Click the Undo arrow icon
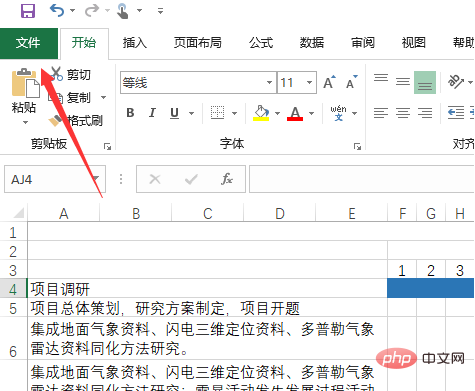The image size is (475, 391). [57, 11]
